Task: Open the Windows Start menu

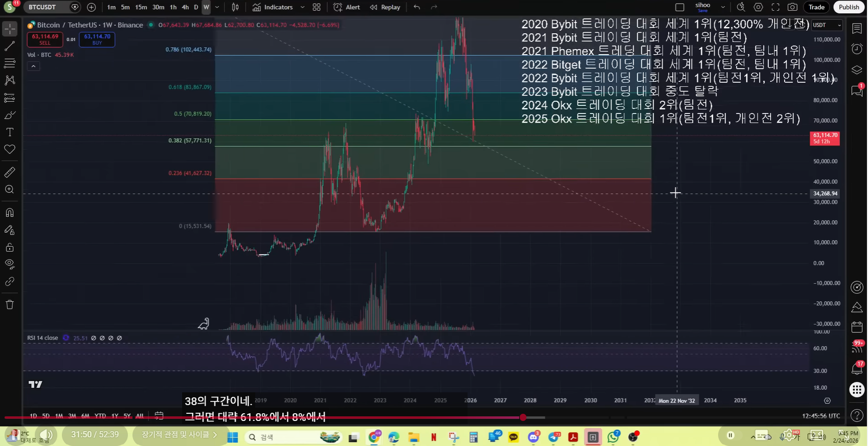Action: click(x=233, y=437)
